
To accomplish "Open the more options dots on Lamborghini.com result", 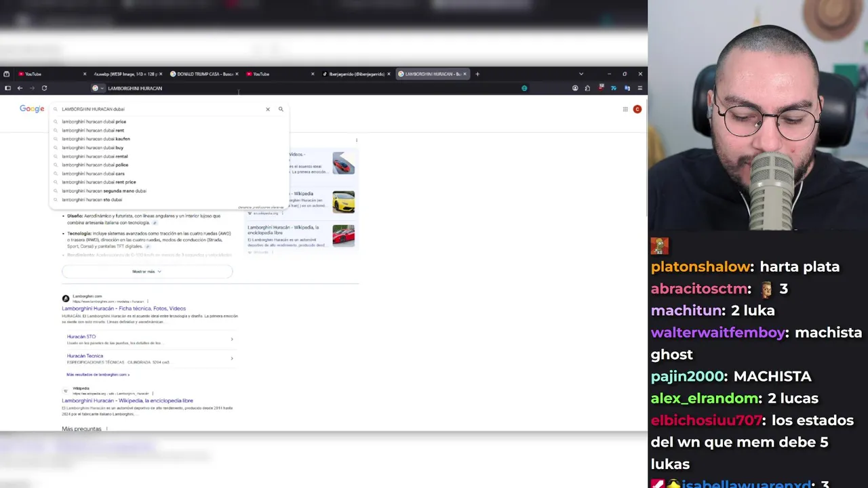I will pyautogui.click(x=148, y=301).
